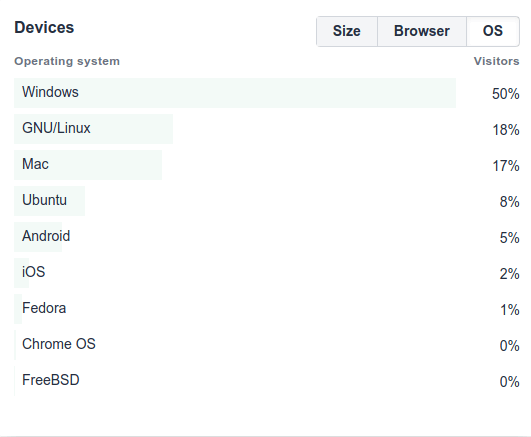Select the OS tab
531x437 pixels.
tap(493, 31)
